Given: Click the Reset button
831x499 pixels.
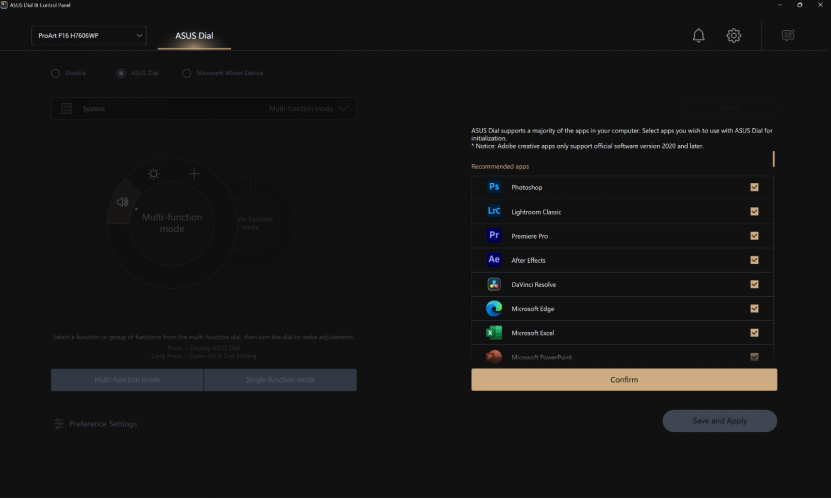Looking at the screenshot, I should (x=729, y=108).
